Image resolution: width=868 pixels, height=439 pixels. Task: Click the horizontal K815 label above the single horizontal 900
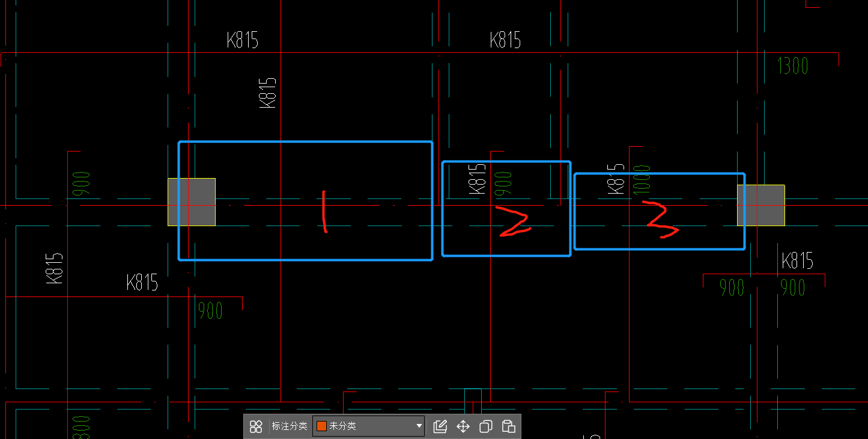pos(142,283)
